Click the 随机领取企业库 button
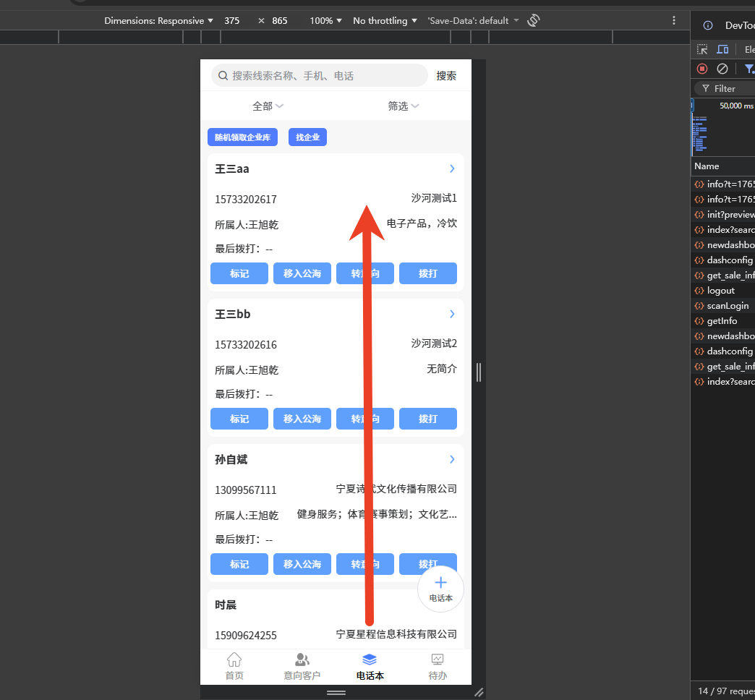Image resolution: width=755 pixels, height=700 pixels. pos(243,137)
